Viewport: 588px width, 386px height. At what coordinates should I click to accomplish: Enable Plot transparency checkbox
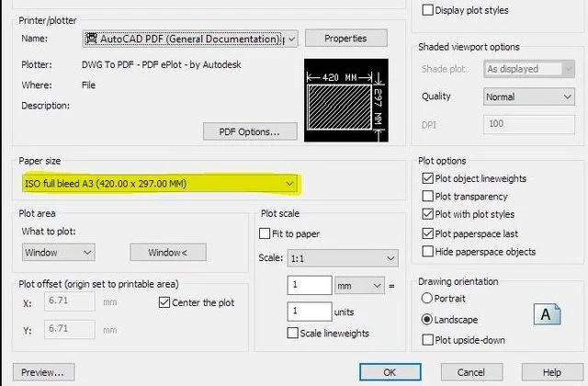coord(427,196)
